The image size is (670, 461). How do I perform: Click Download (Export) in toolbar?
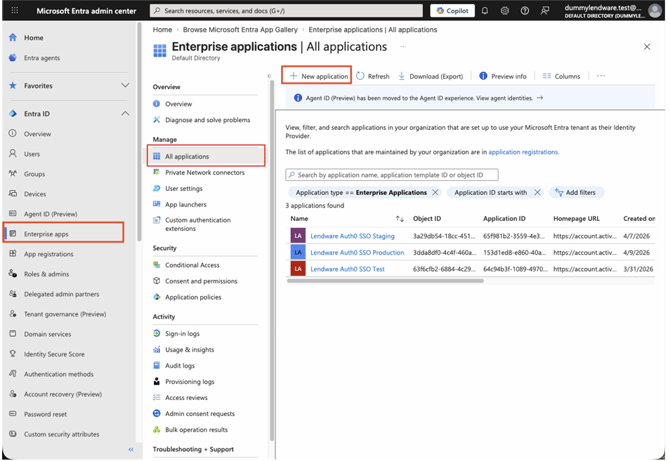tap(431, 76)
